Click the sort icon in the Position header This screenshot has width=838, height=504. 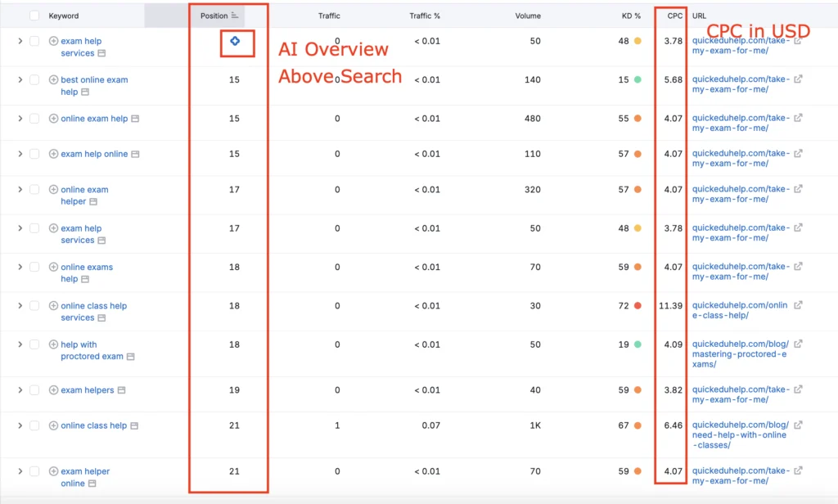tap(235, 16)
